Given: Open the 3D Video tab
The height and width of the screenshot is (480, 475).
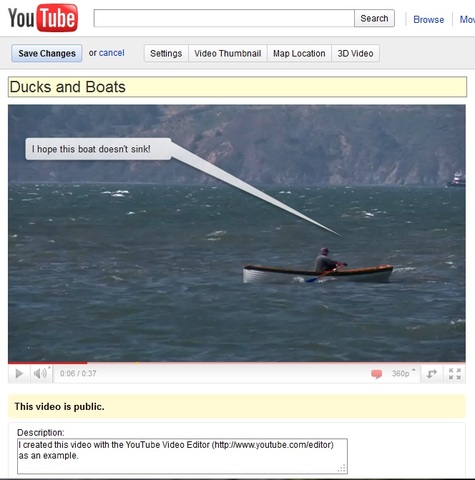Looking at the screenshot, I should click(x=355, y=53).
